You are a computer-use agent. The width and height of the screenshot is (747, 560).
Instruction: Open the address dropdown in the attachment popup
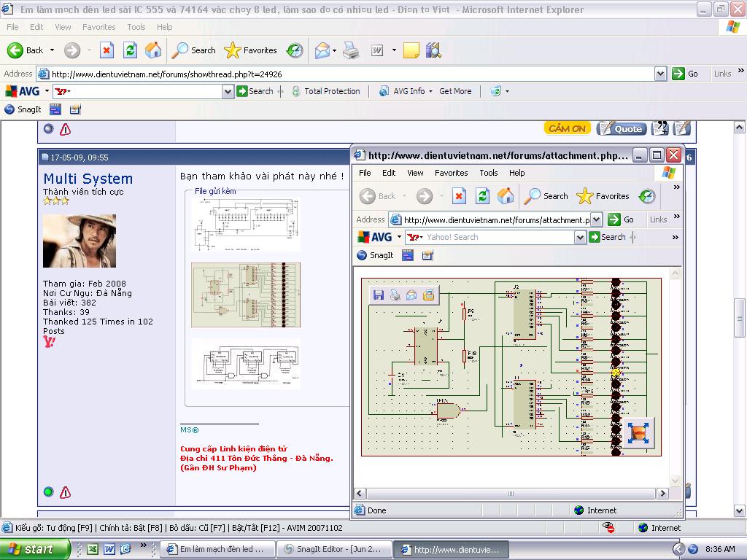(x=596, y=219)
